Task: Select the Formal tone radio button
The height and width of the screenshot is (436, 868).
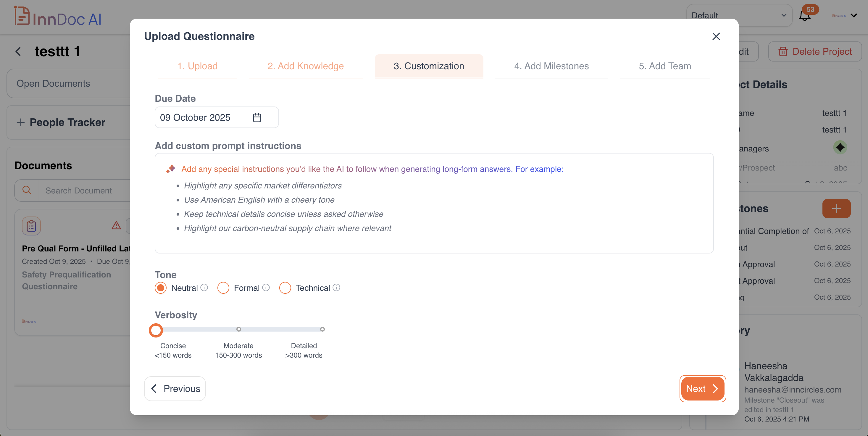Action: point(223,288)
